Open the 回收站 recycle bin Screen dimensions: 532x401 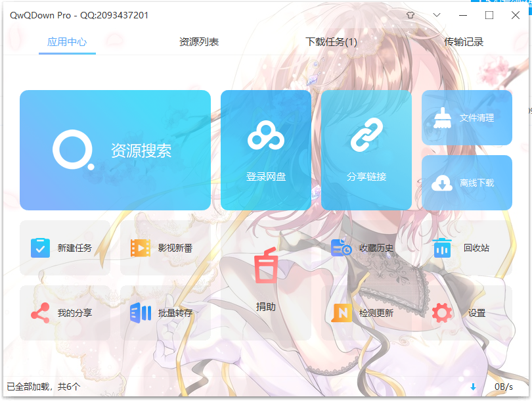point(464,248)
